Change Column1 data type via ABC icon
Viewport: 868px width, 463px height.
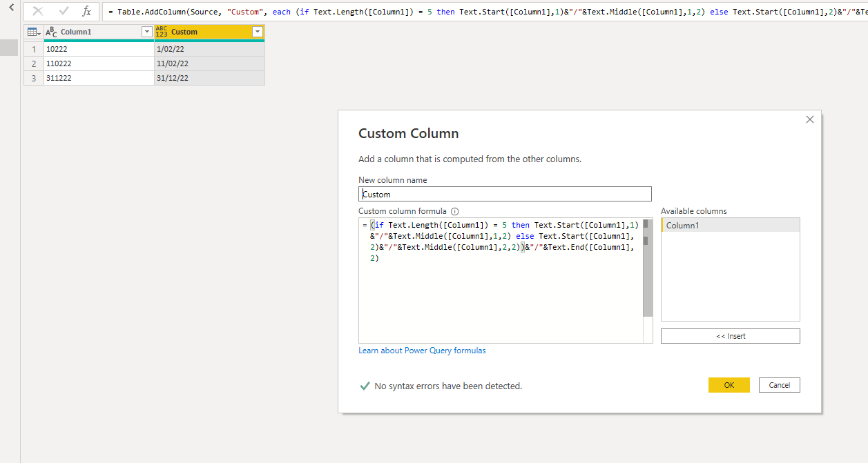click(51, 32)
